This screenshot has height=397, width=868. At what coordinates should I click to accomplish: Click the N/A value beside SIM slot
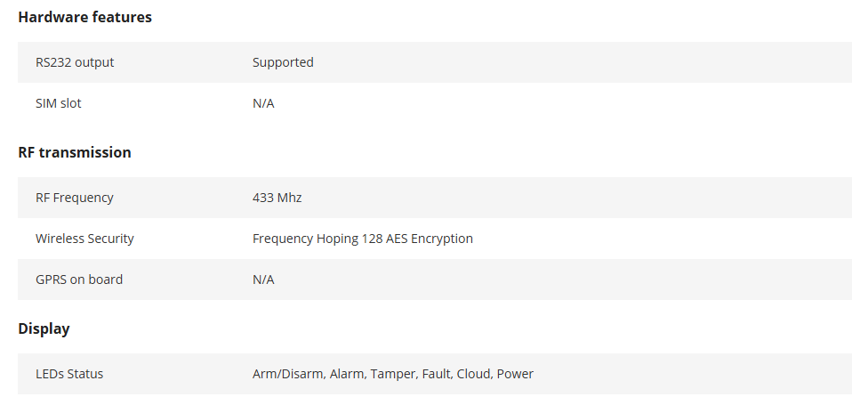coord(263,103)
